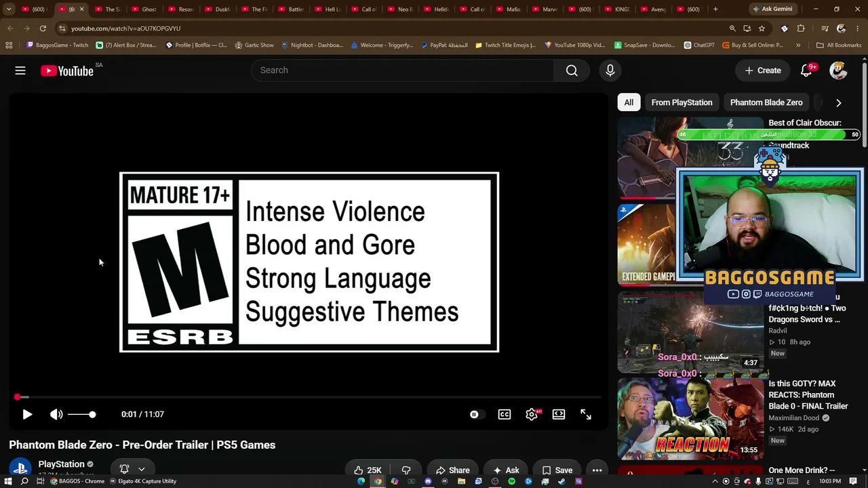Select the All filter chip
868x488 pixels.
coord(629,102)
